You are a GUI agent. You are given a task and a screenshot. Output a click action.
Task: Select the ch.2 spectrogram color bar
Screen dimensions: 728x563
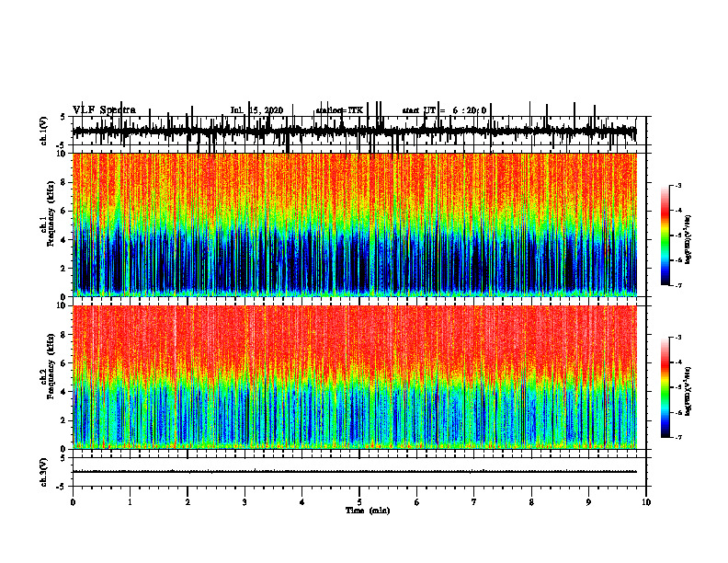[x=665, y=387]
